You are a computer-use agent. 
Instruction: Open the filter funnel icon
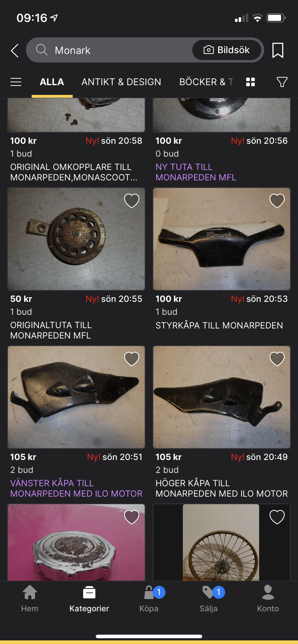[282, 82]
